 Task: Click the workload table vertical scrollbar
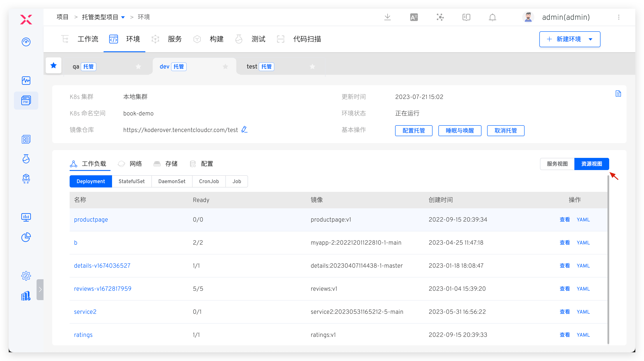[x=608, y=260]
